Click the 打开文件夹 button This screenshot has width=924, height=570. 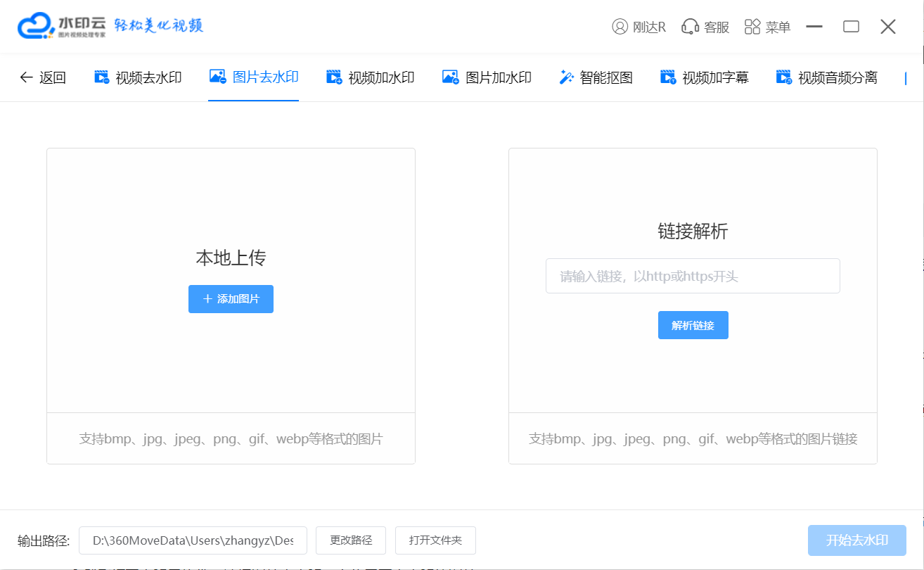[x=435, y=540]
